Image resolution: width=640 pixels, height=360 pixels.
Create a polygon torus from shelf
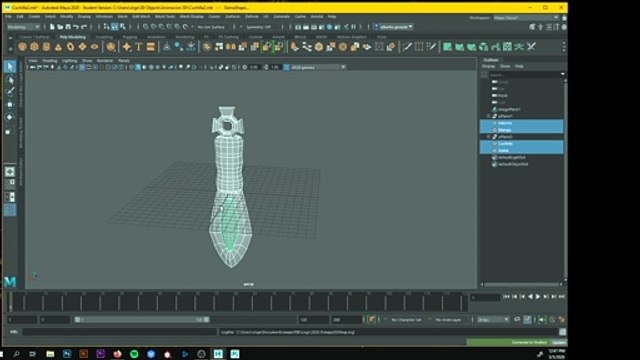point(71,47)
